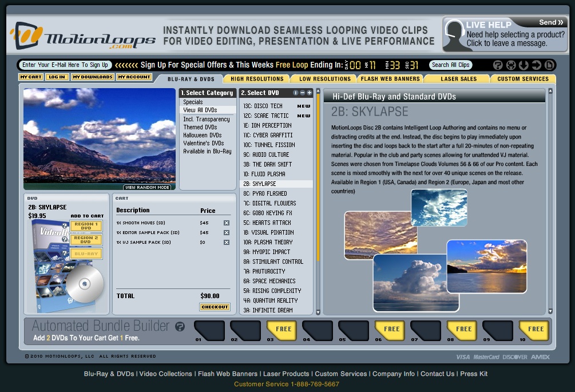Click the mountain sky preview video

click(x=100, y=139)
